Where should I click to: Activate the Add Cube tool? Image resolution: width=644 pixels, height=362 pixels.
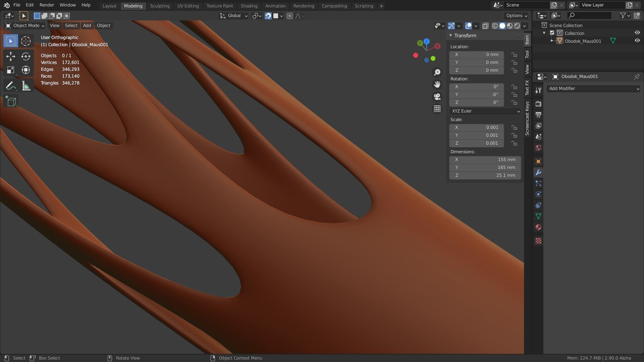pyautogui.click(x=11, y=101)
